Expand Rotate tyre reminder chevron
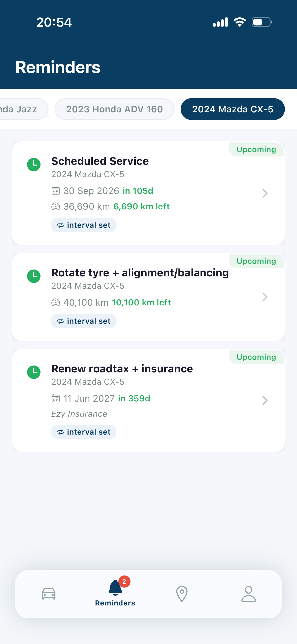The height and width of the screenshot is (644, 297). [265, 297]
